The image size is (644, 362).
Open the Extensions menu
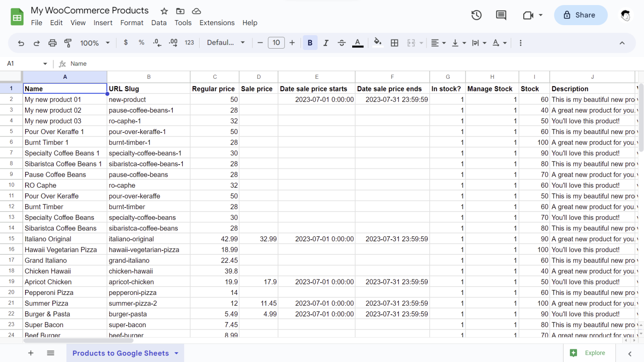pyautogui.click(x=217, y=23)
